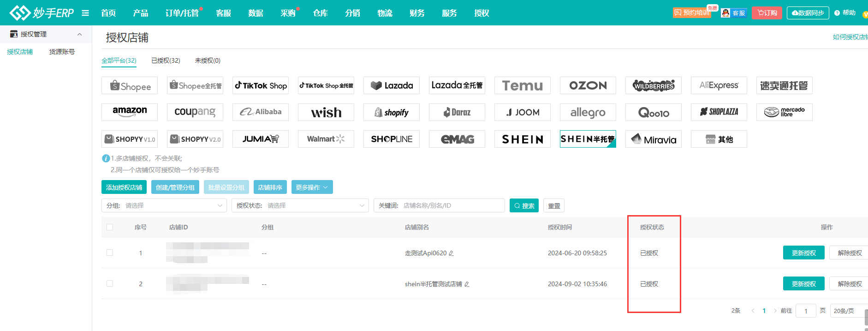The image size is (868, 331).
Task: Select the mercado libre platform logo
Action: (785, 112)
